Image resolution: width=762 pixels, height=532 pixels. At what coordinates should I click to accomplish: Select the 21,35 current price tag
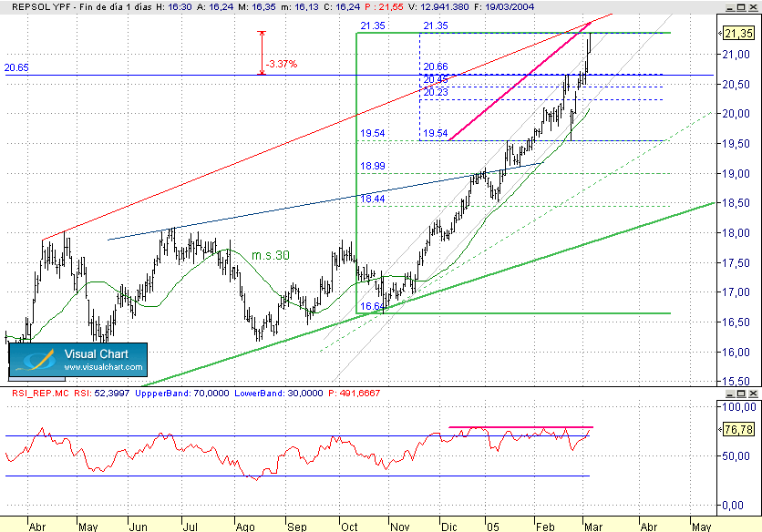click(x=738, y=34)
